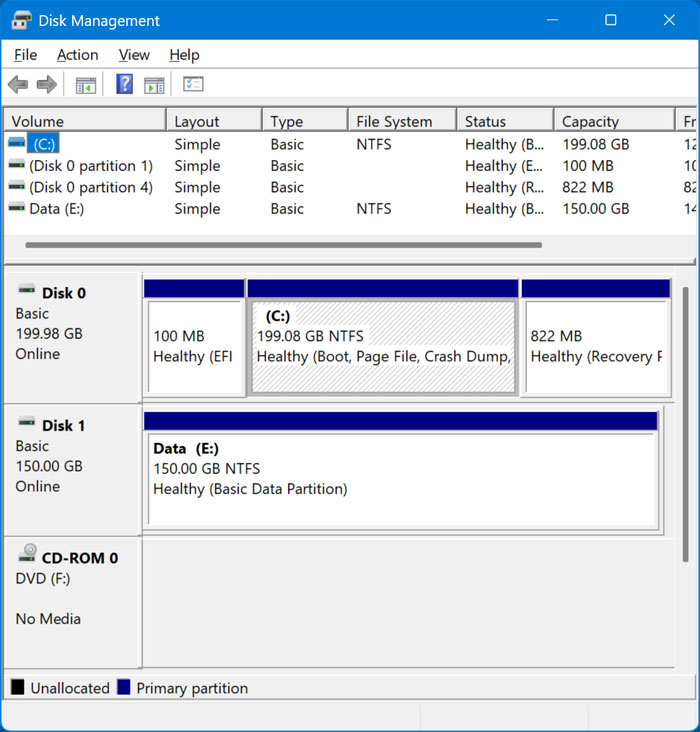Show/hide console tree toolbar icon

pos(86,85)
